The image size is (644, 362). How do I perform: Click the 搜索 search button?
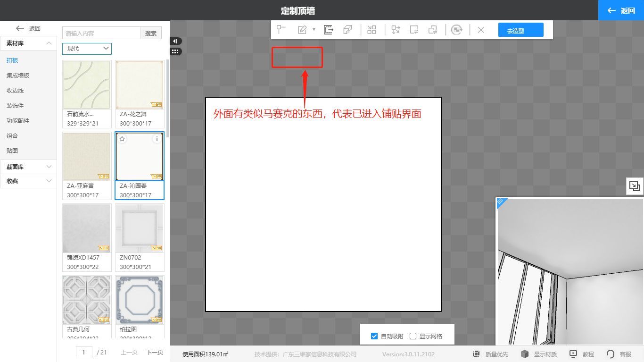click(151, 33)
